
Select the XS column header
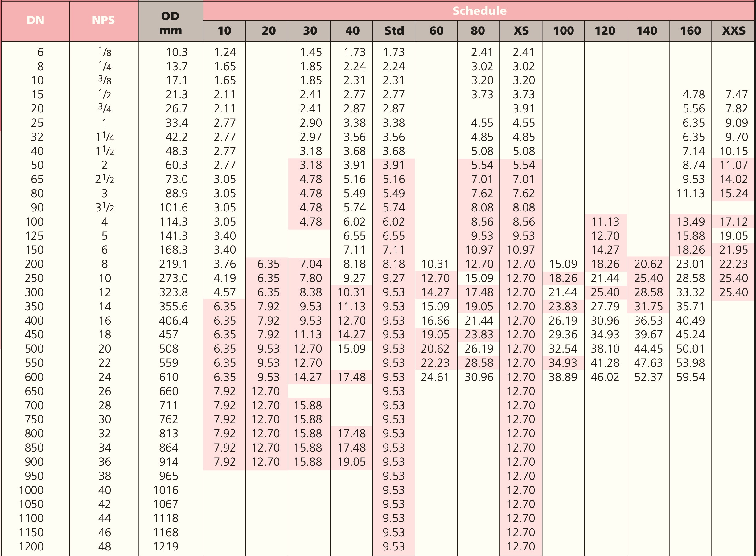(x=521, y=31)
